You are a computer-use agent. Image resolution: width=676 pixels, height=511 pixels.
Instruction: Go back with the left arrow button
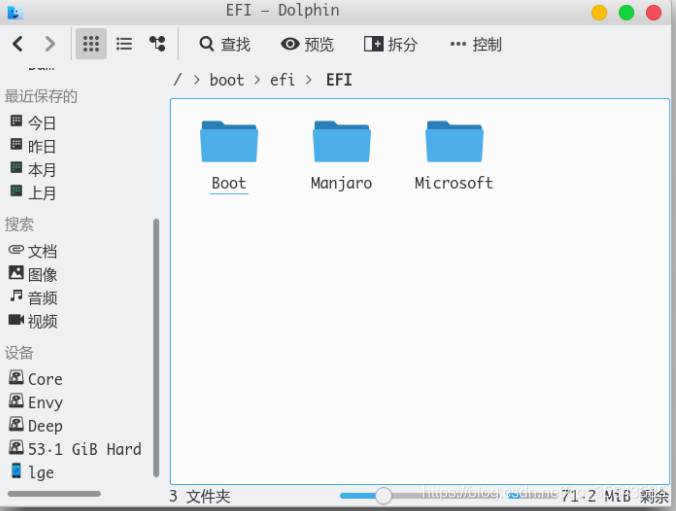tap(18, 44)
